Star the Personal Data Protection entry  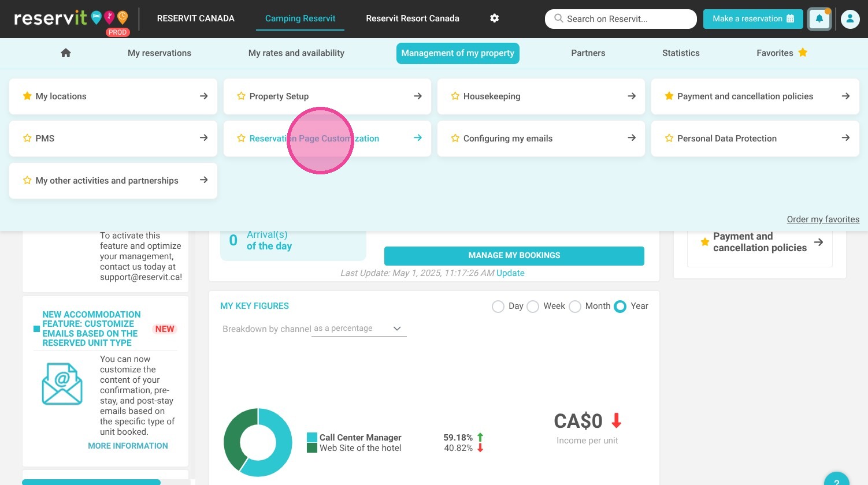coord(669,138)
